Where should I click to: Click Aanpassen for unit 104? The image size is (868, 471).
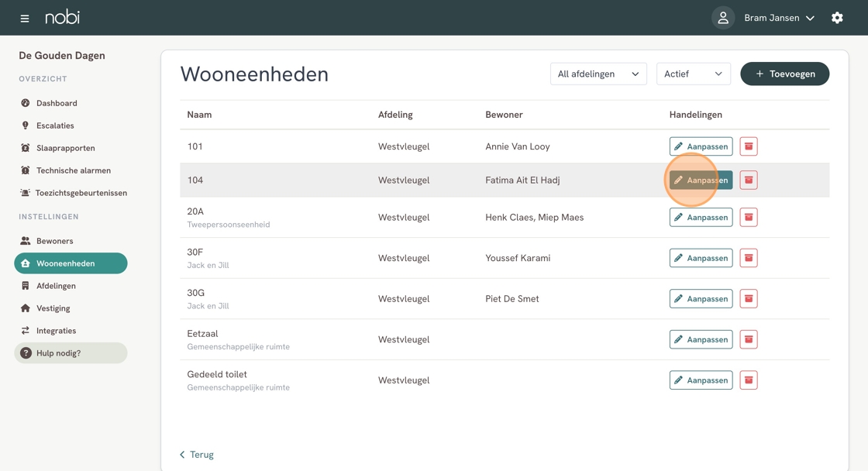tap(701, 180)
